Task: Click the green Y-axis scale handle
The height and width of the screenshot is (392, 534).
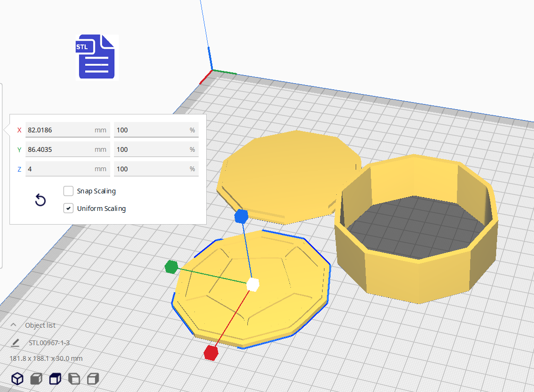Action: pos(171,267)
